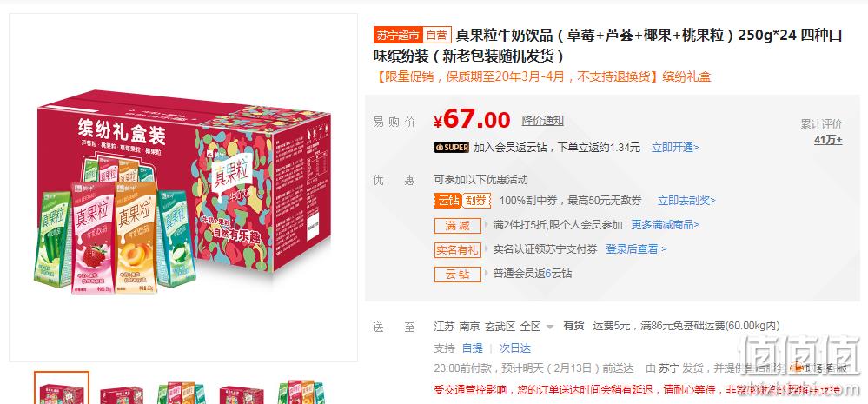Select the third product thumbnail with cartons
Viewport: 868px width, 404px height.
[182, 392]
